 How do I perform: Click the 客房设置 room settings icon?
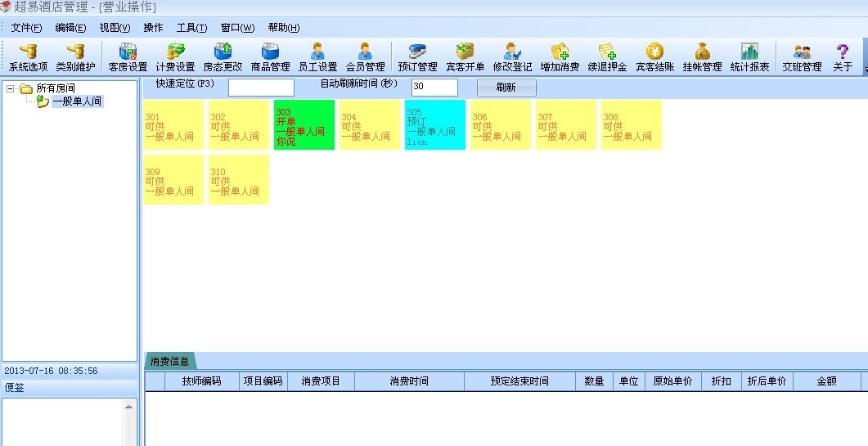tap(128, 57)
